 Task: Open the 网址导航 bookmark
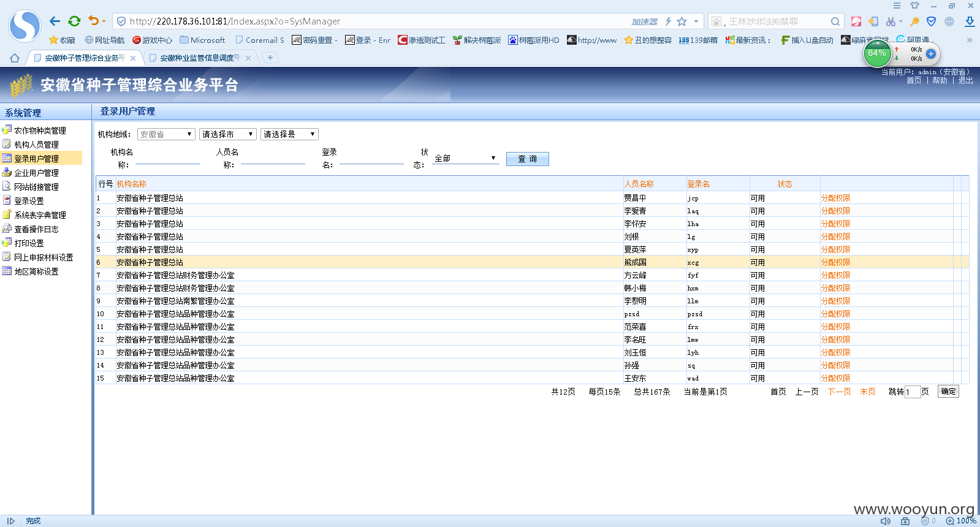pyautogui.click(x=105, y=40)
